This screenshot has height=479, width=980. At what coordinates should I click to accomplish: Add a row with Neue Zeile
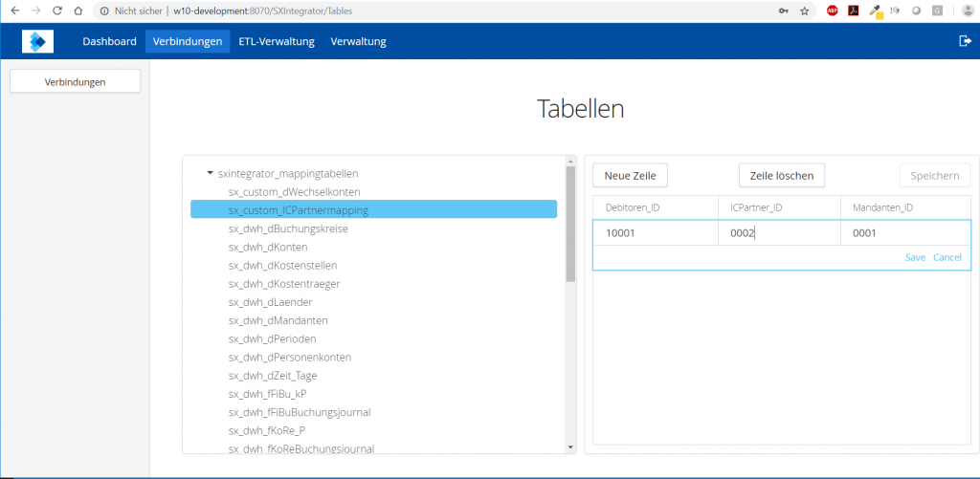[x=630, y=176]
